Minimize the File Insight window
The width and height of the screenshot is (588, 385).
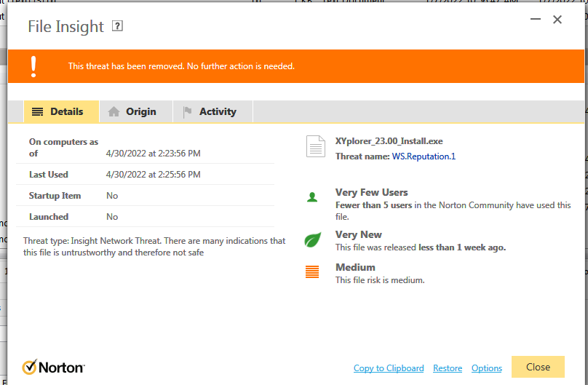[535, 19]
